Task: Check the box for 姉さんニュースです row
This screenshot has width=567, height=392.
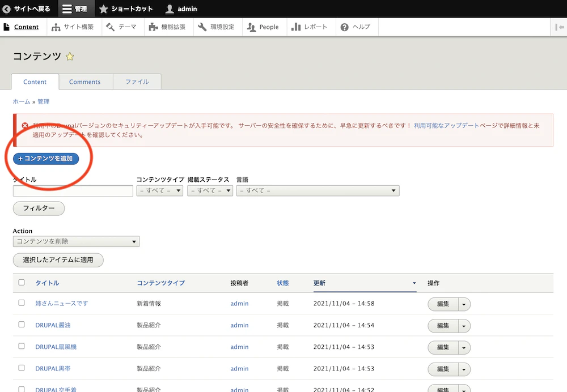Action: [x=22, y=302]
